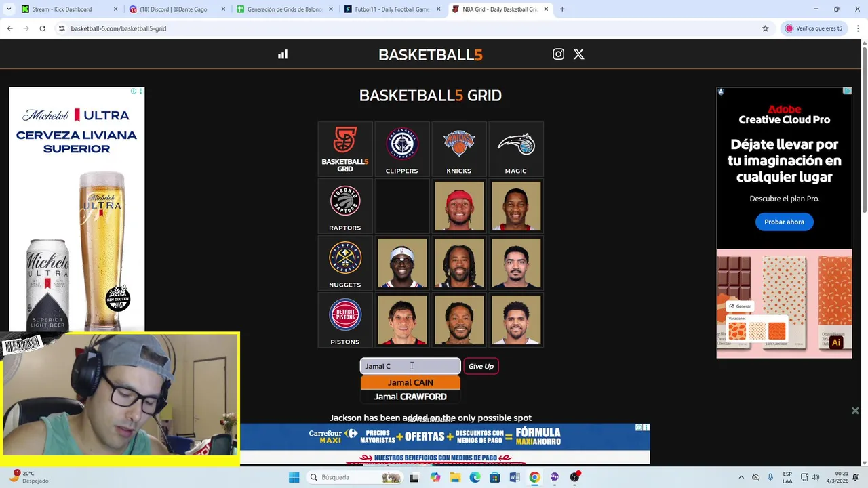Switch to Generación de Grids tab
Image resolution: width=868 pixels, height=488 pixels.
pos(285,9)
